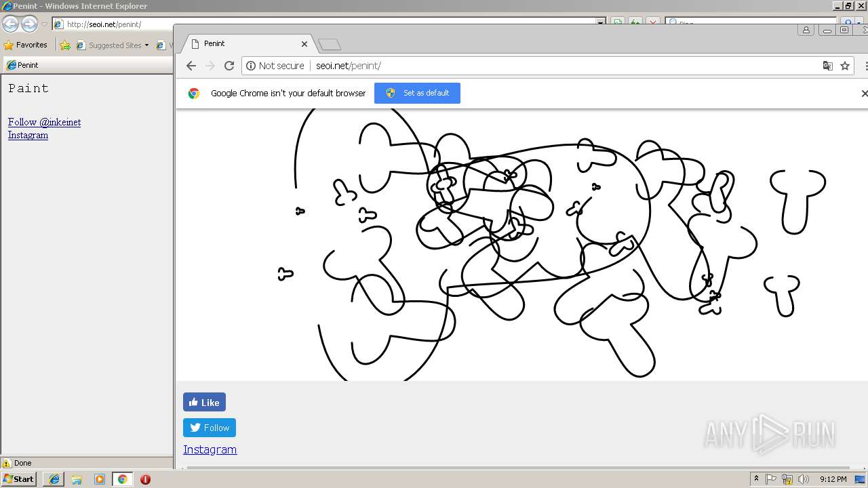Viewport: 868px width, 488px height.
Task: Restore down the Internet Explorer window
Action: point(848,6)
